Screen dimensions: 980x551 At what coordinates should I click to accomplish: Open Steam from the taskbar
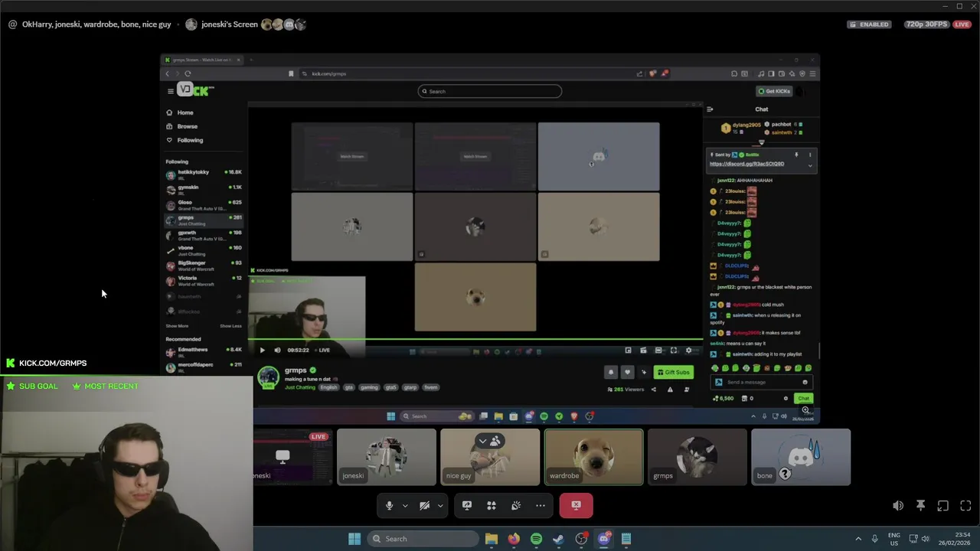[558, 539]
